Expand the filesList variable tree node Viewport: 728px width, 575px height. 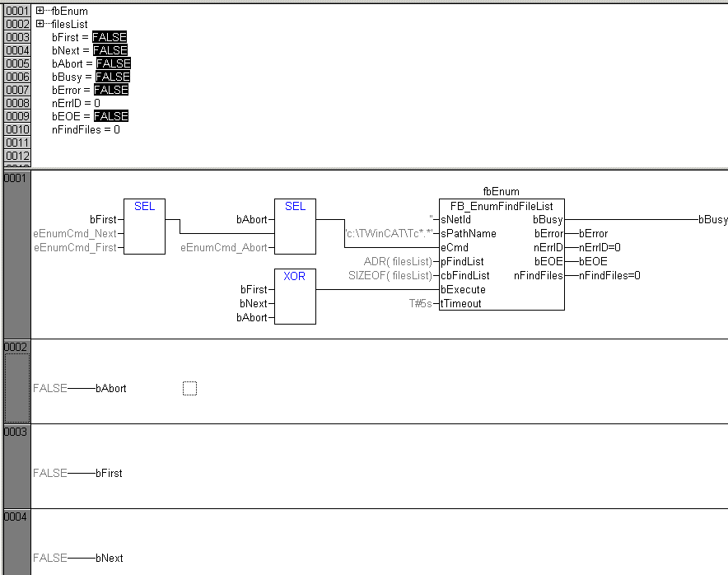coord(40,23)
